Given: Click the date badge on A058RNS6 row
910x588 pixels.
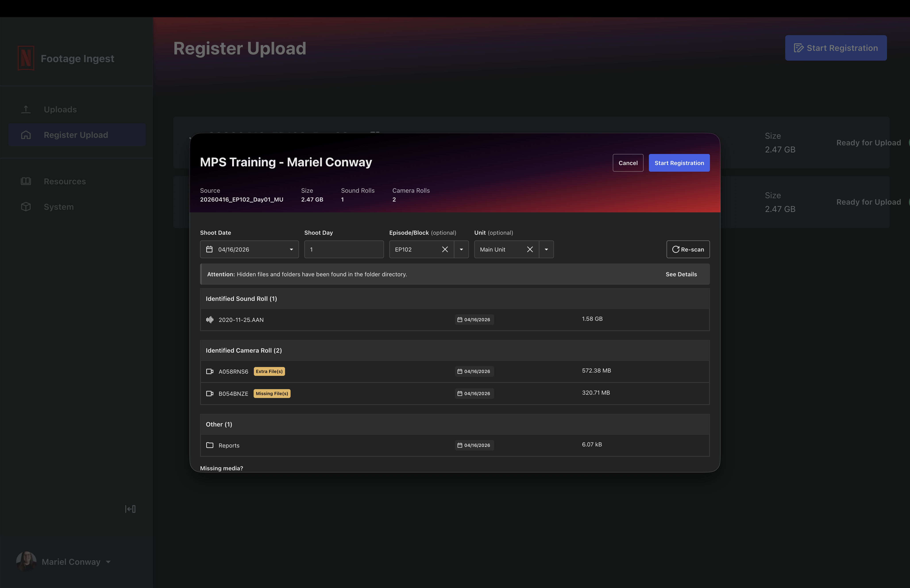Looking at the screenshot, I should coord(474,371).
